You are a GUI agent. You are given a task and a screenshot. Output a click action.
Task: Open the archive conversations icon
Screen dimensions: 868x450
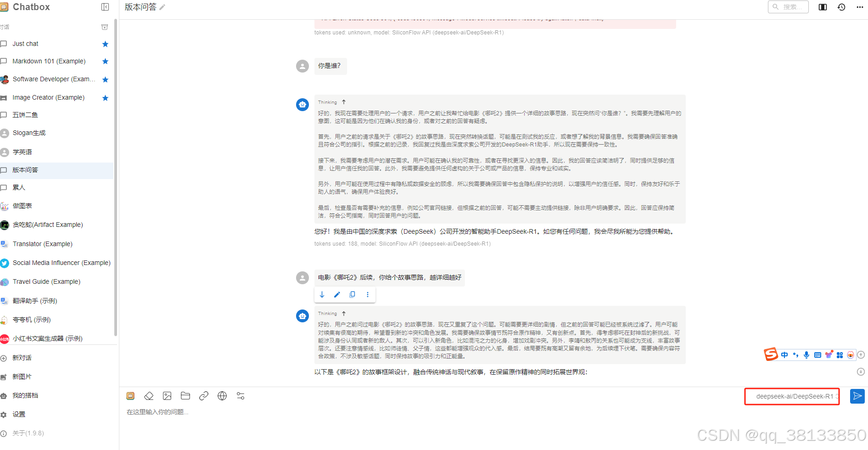(x=105, y=27)
